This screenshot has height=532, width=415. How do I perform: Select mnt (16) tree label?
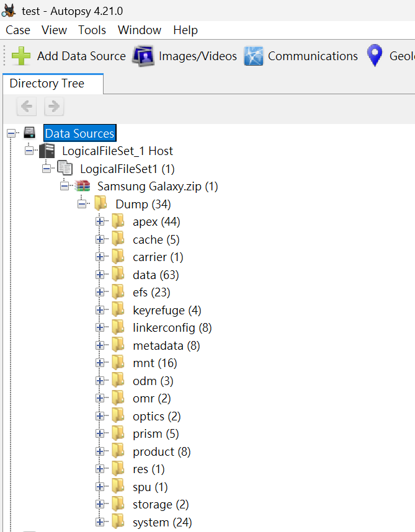coord(154,363)
